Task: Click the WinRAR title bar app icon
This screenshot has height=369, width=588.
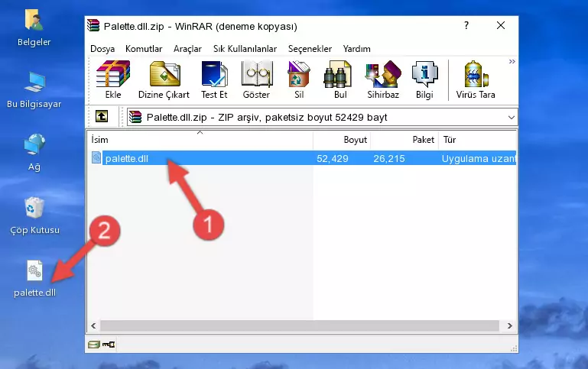Action: [93, 25]
